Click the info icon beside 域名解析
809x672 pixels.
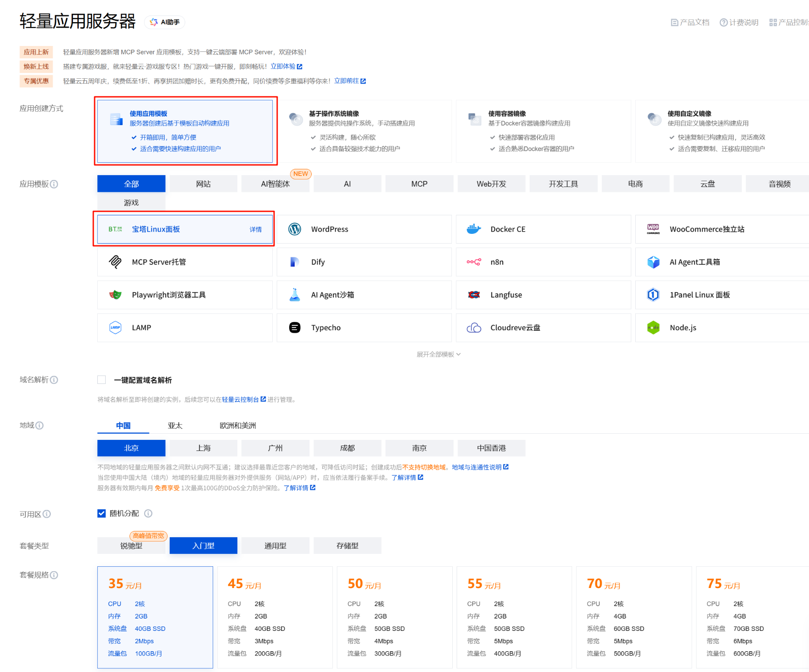[x=54, y=380]
